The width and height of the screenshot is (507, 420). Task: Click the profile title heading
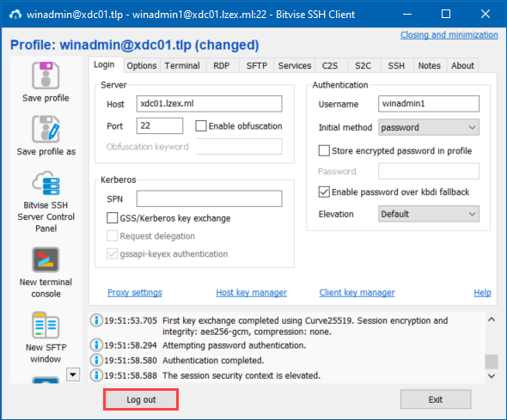click(135, 45)
